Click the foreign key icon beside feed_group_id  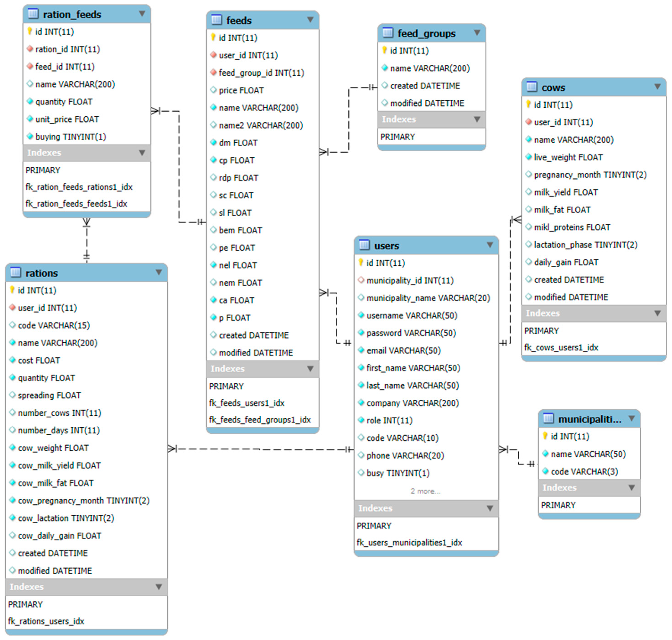(x=213, y=72)
